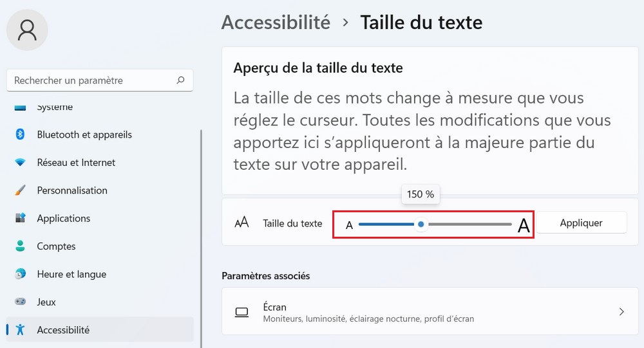Open the Système settings category
The height and width of the screenshot is (348, 644).
click(x=55, y=107)
